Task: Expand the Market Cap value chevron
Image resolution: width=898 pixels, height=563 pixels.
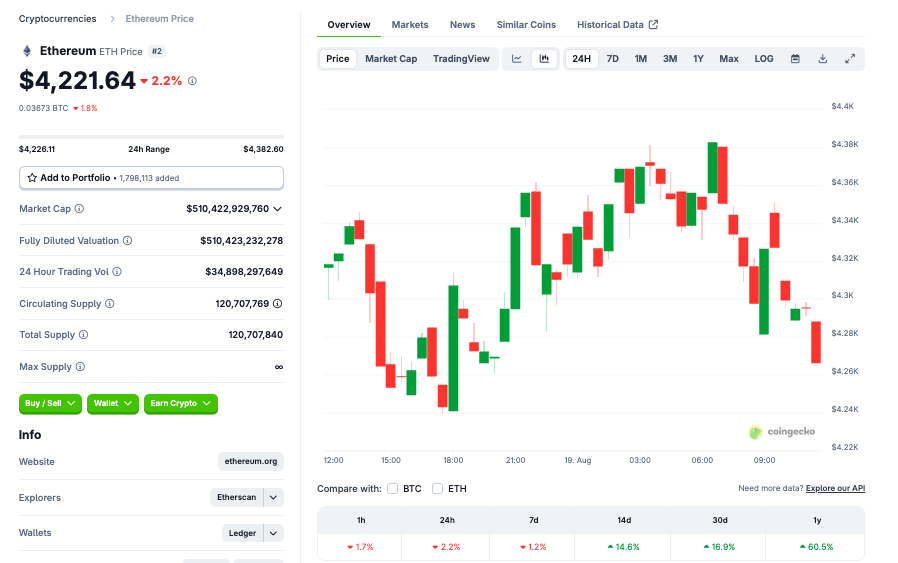Action: click(278, 209)
